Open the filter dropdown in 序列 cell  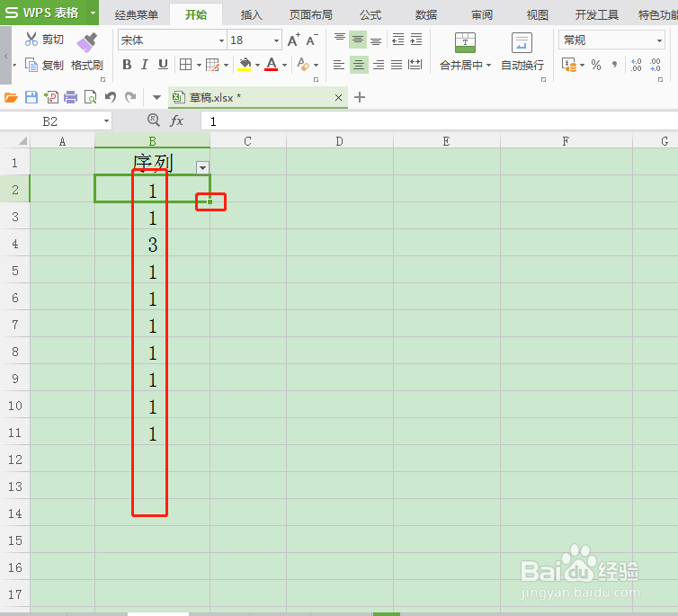pyautogui.click(x=202, y=167)
